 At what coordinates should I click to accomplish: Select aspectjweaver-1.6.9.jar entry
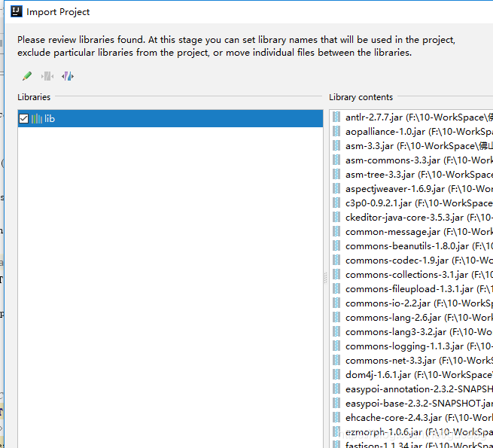(412, 189)
